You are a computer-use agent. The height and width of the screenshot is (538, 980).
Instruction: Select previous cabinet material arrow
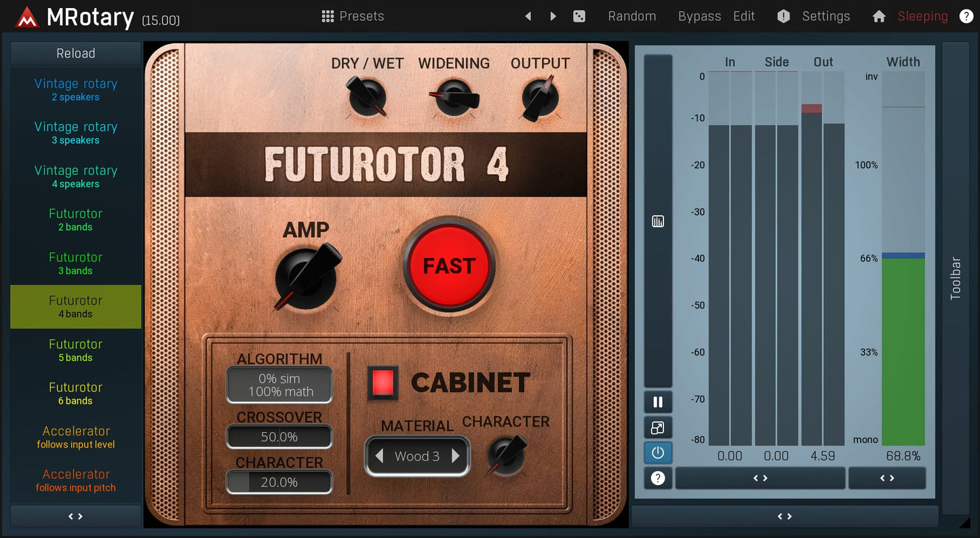380,456
